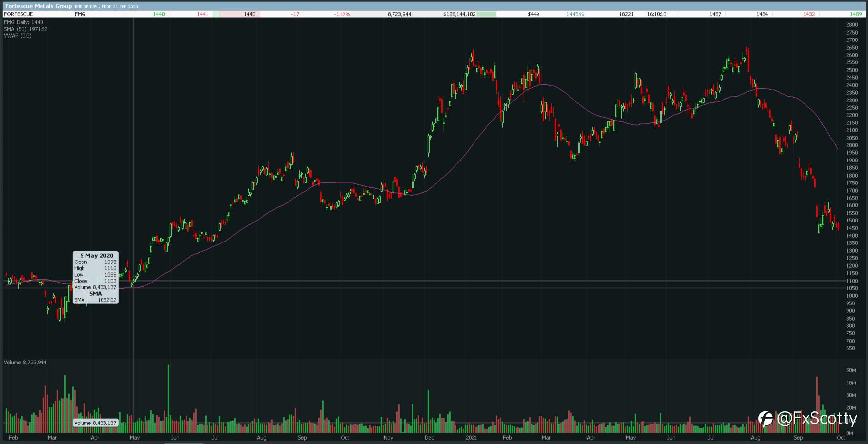Click the Open 1095 row in the tooltip
The height and width of the screenshot is (444, 868).
95,262
